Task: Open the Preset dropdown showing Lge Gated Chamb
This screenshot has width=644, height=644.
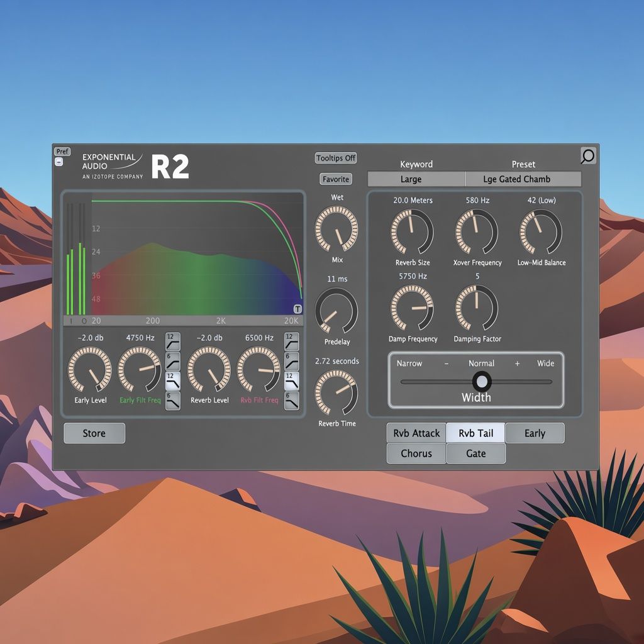Action: point(523,179)
